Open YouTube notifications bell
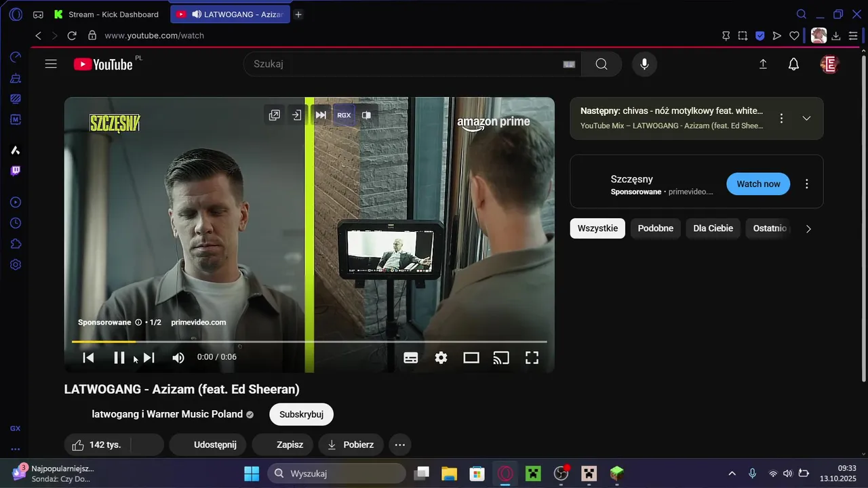 (793, 64)
